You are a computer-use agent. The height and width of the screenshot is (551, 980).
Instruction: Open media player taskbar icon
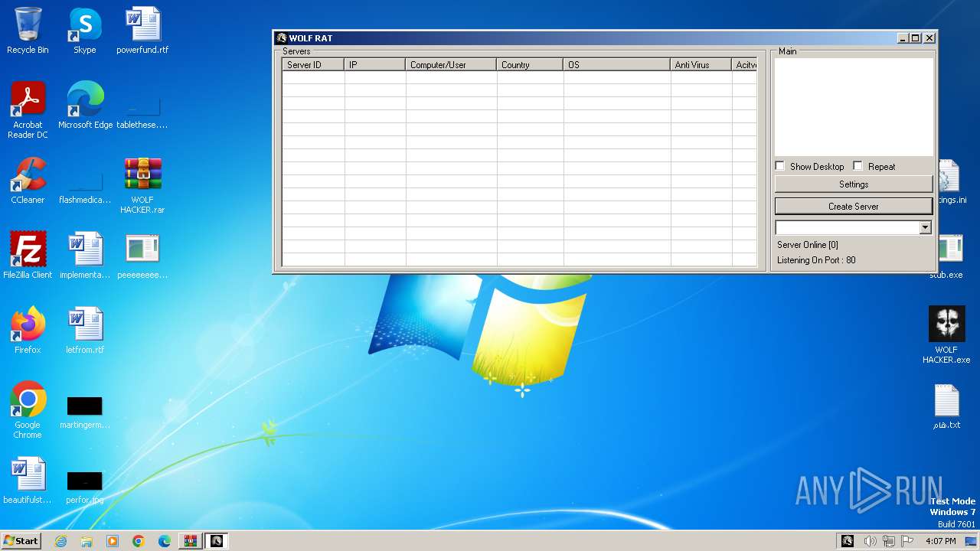[113, 541]
